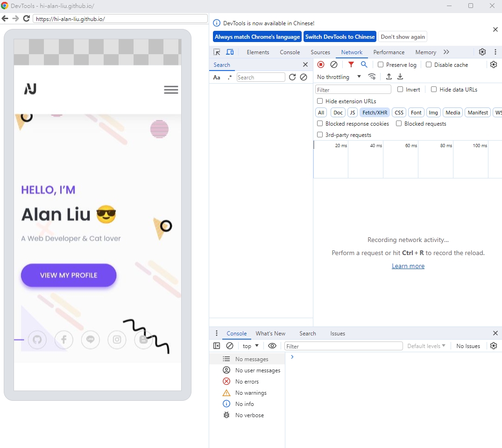Open the Learn more link
Screen dimensions: 502x448
click(408, 266)
